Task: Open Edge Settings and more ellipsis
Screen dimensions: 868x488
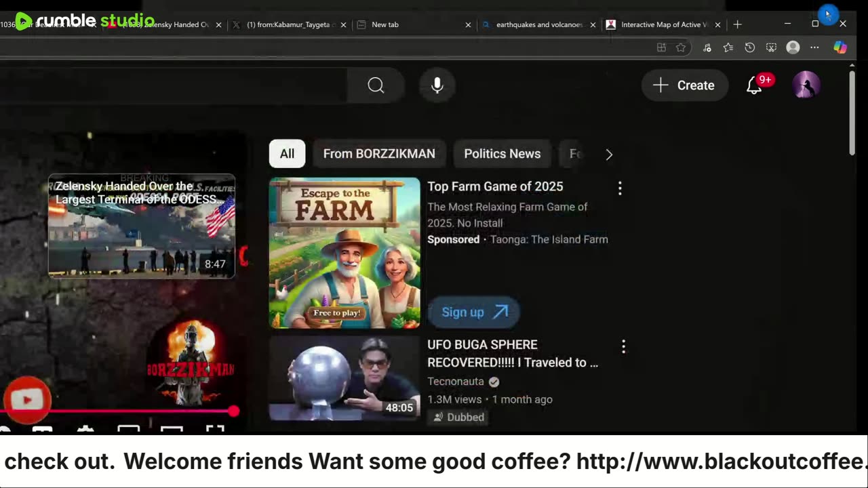Action: coord(814,47)
